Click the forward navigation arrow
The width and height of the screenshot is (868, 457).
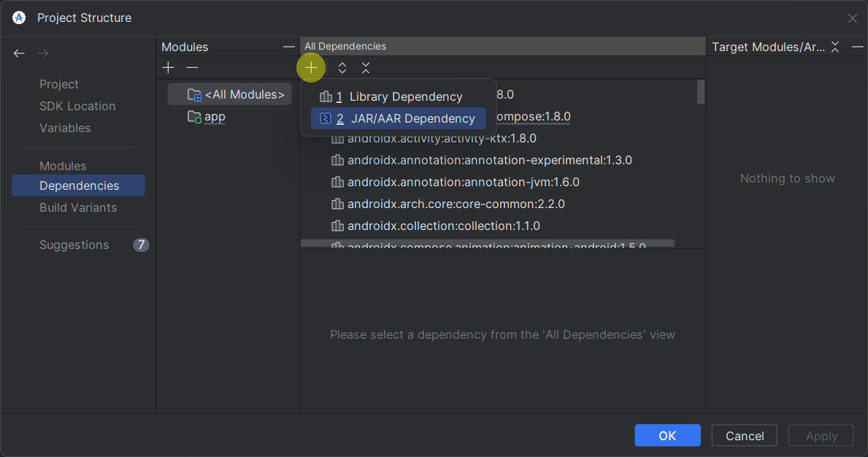[x=42, y=53]
